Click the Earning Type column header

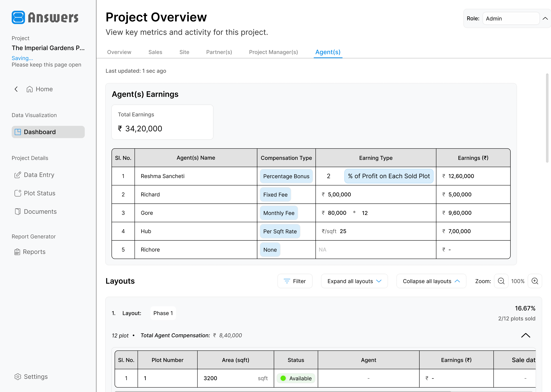(376, 158)
